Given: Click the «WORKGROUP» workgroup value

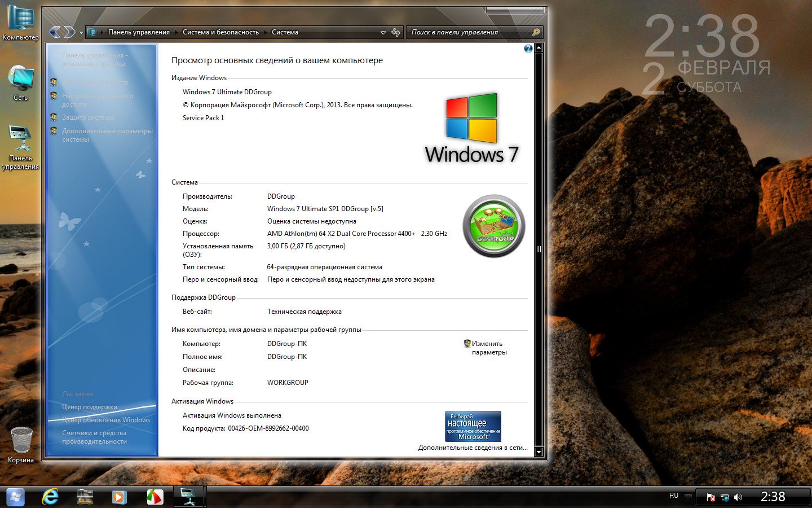Looking at the screenshot, I should [x=288, y=383].
